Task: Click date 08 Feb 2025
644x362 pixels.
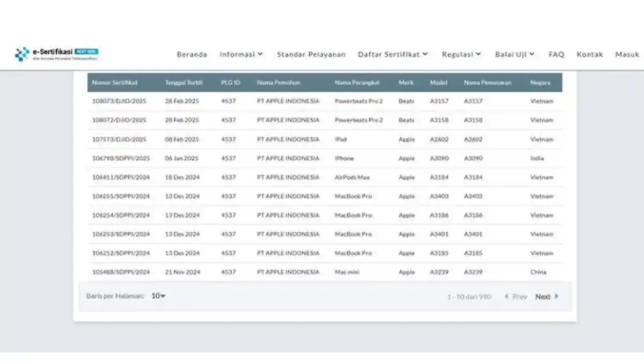Action: click(x=182, y=139)
